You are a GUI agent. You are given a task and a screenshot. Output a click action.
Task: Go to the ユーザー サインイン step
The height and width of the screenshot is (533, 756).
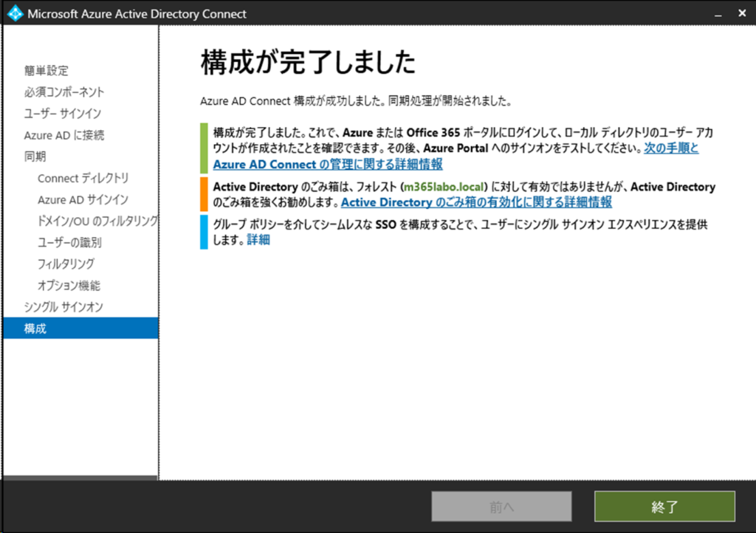[x=63, y=114]
